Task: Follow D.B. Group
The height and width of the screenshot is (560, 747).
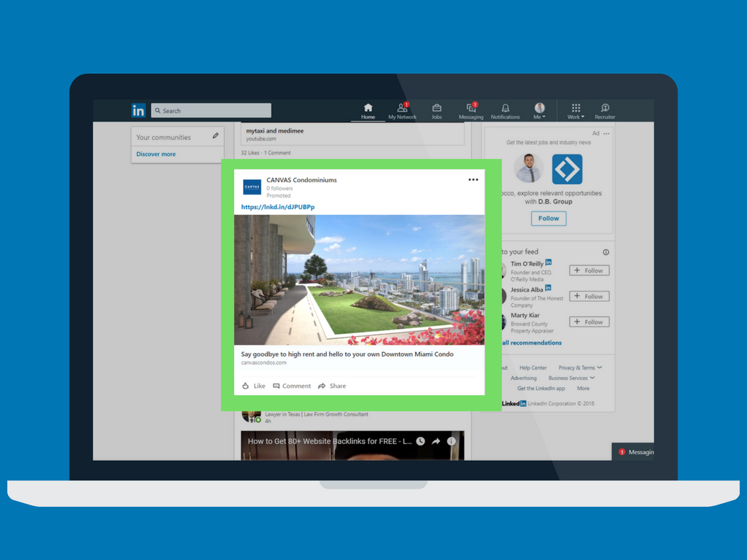Action: [549, 219]
